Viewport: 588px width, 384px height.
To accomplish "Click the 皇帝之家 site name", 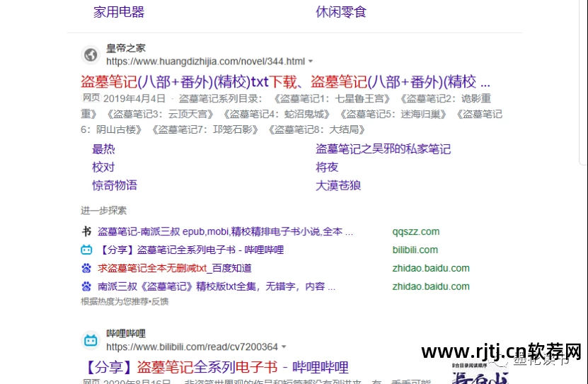I will coord(126,48).
